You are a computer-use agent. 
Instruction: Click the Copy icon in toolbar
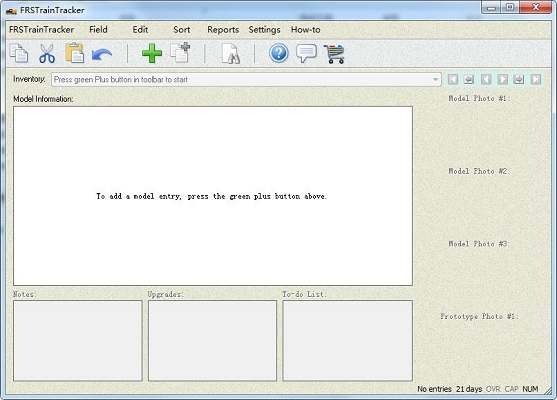(x=19, y=53)
